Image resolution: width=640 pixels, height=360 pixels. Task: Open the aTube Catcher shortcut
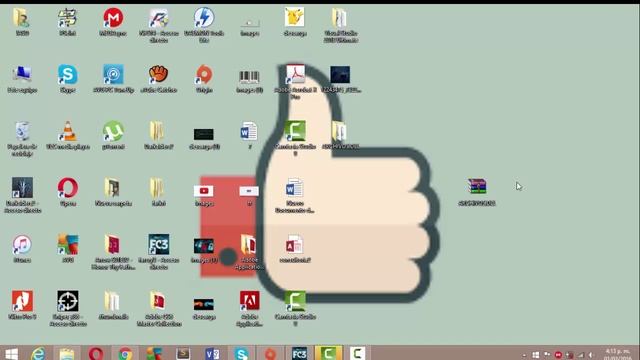coord(158,75)
